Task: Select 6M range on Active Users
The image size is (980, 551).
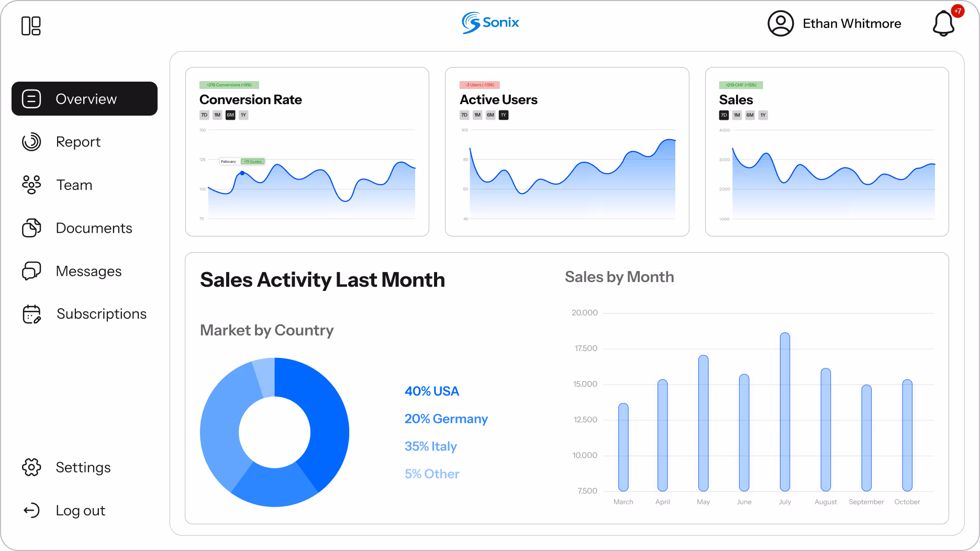Action: tap(491, 115)
